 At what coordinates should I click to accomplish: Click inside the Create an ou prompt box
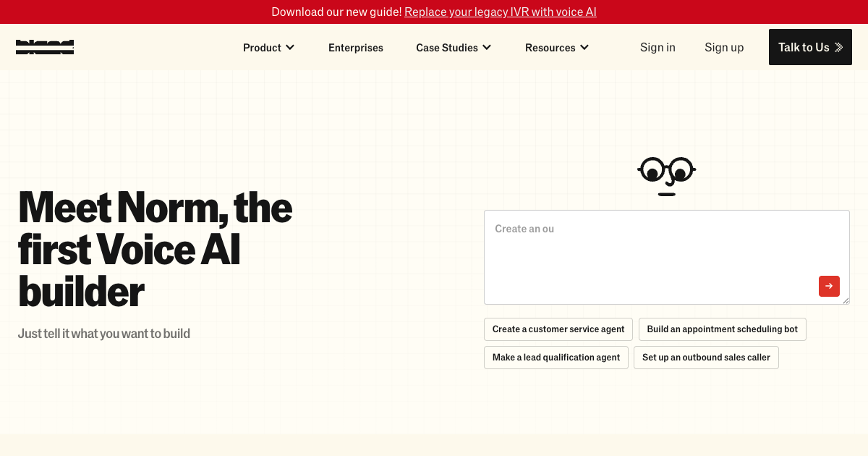click(651, 246)
